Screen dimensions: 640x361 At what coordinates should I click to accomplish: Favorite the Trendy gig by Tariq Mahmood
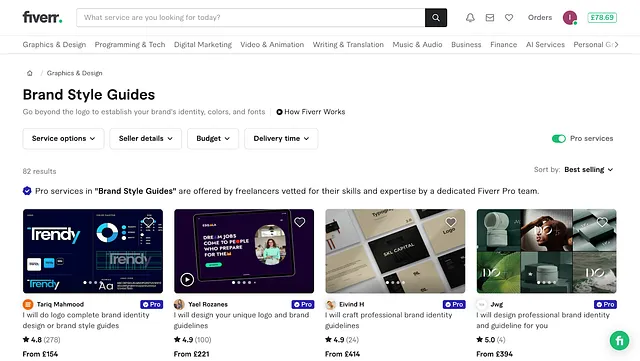click(148, 222)
